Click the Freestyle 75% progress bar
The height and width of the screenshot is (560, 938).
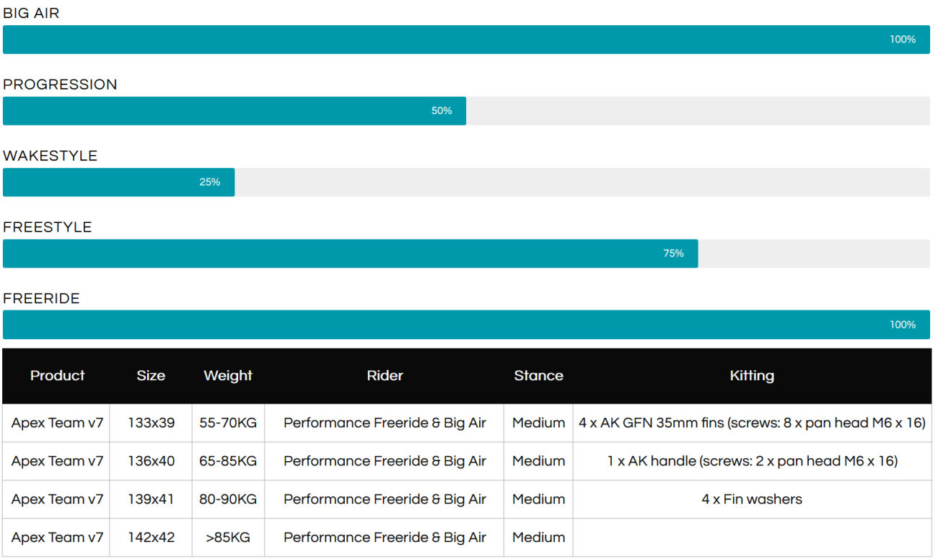(350, 254)
